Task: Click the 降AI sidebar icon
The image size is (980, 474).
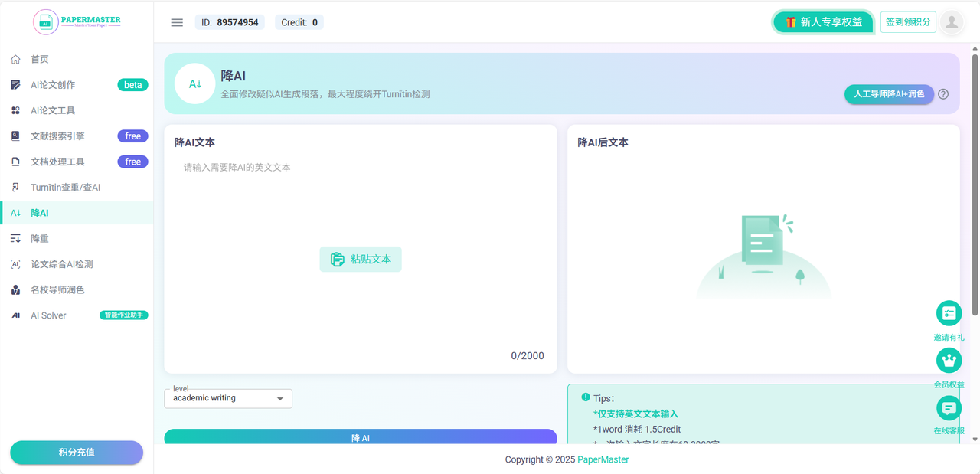Action: coord(15,213)
